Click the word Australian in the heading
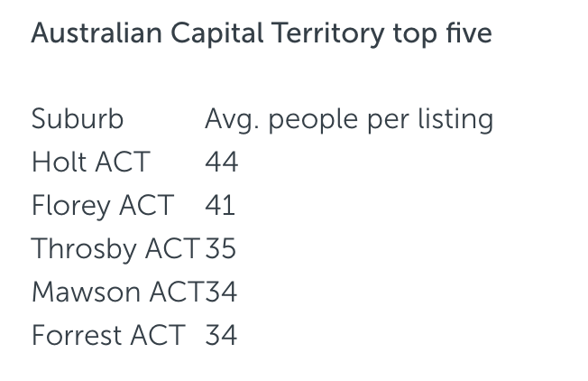 click(x=96, y=33)
